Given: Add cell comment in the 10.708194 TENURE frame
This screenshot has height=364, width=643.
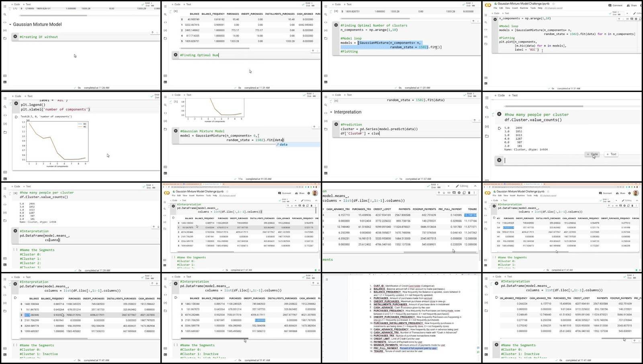Looking at the screenshot, I should (x=455, y=192).
